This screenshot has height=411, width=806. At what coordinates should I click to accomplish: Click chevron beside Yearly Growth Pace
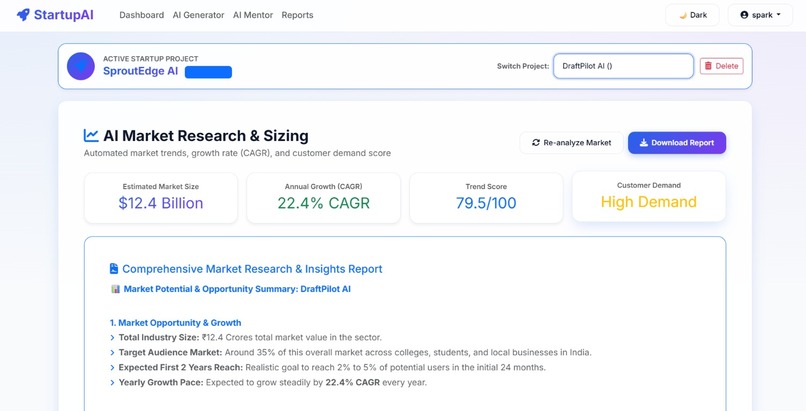click(x=113, y=383)
